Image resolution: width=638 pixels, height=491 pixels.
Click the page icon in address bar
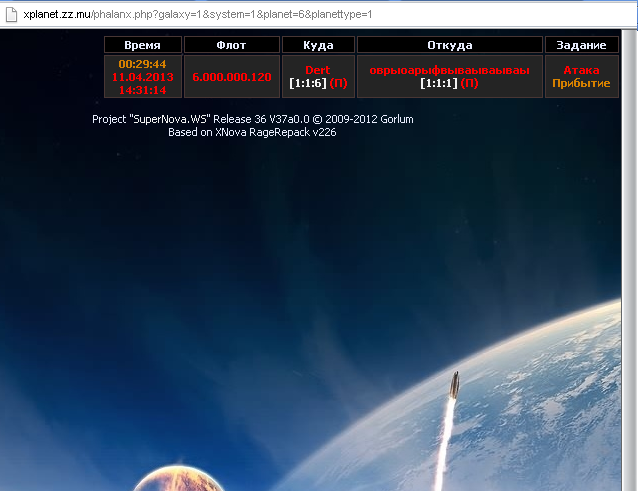click(11, 15)
